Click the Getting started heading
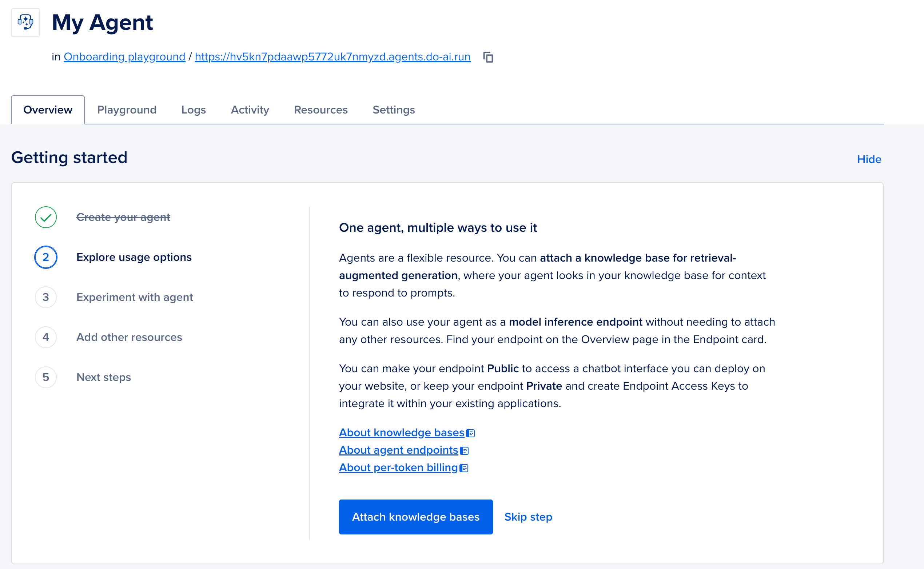 pyautogui.click(x=69, y=158)
